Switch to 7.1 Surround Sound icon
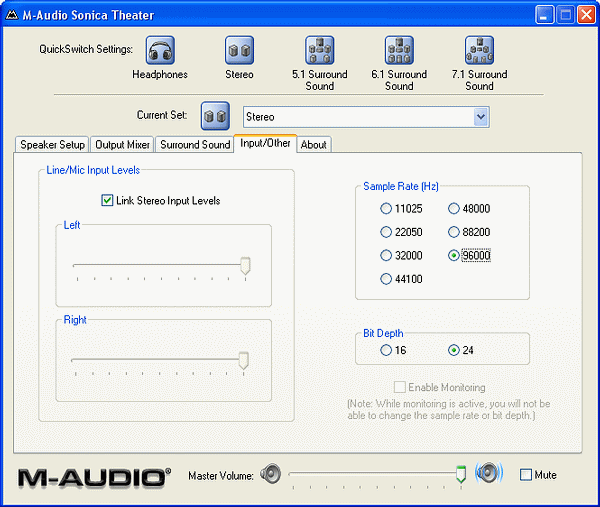This screenshot has width=600, height=507. (479, 50)
